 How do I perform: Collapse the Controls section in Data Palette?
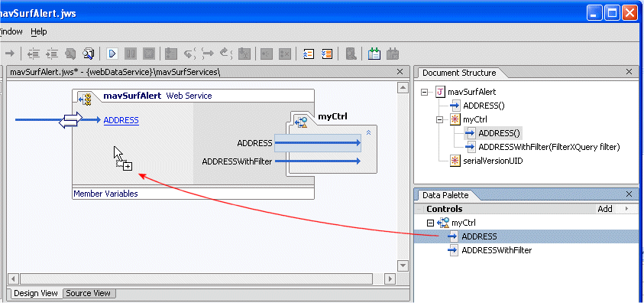(x=419, y=209)
